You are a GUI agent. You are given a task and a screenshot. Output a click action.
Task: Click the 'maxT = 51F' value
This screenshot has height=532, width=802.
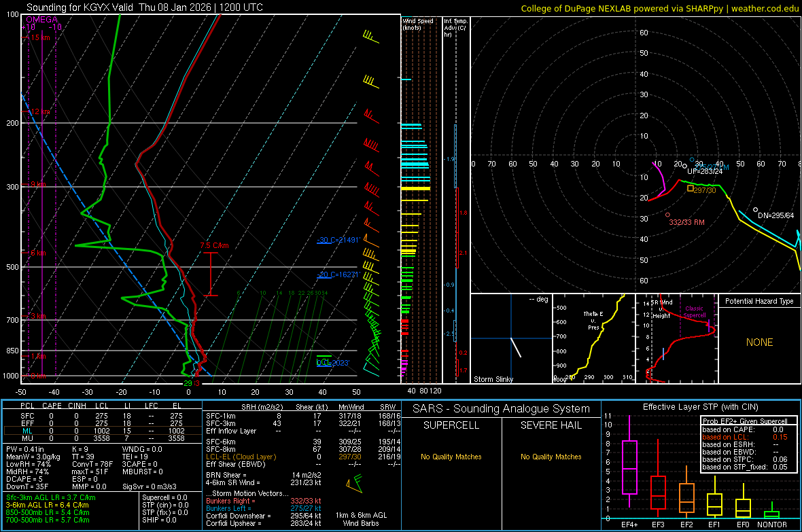[x=90, y=472]
